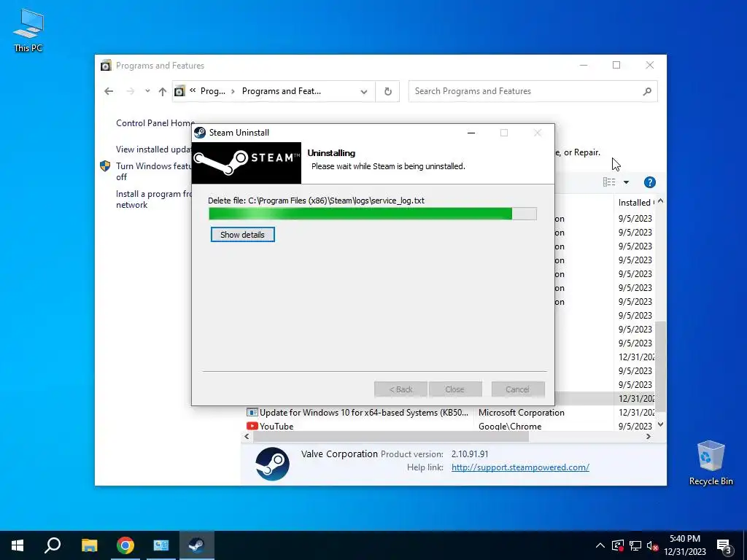Click the search magnifier icon

click(647, 91)
